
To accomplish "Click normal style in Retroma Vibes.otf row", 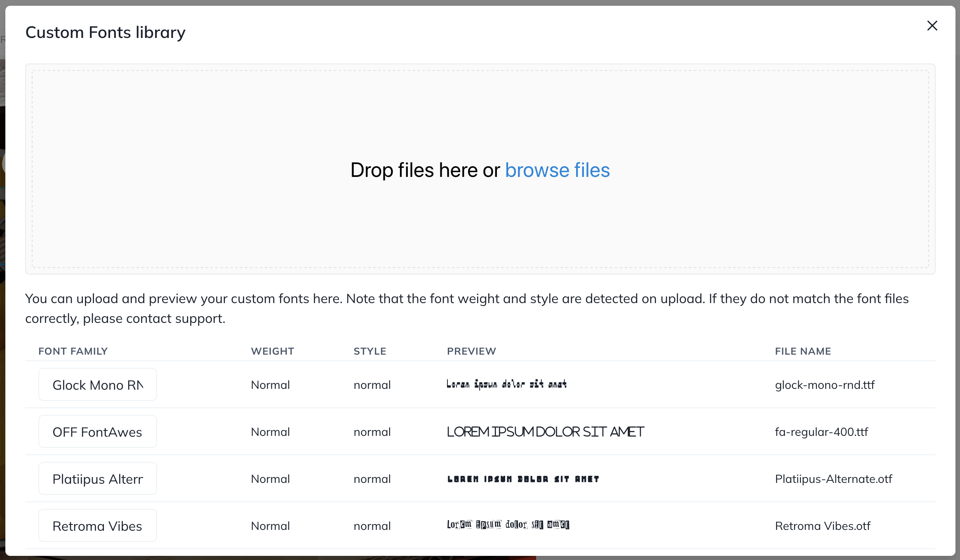I will [x=372, y=526].
